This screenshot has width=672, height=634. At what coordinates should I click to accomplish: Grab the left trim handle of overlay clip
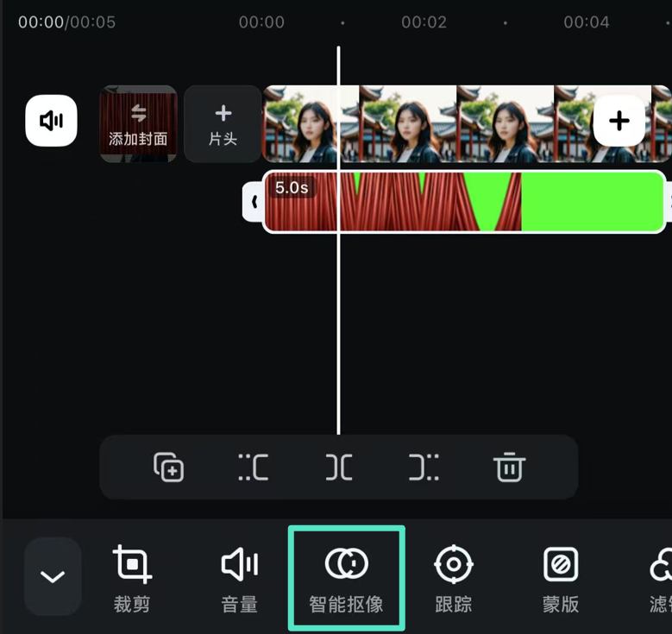[x=254, y=202]
